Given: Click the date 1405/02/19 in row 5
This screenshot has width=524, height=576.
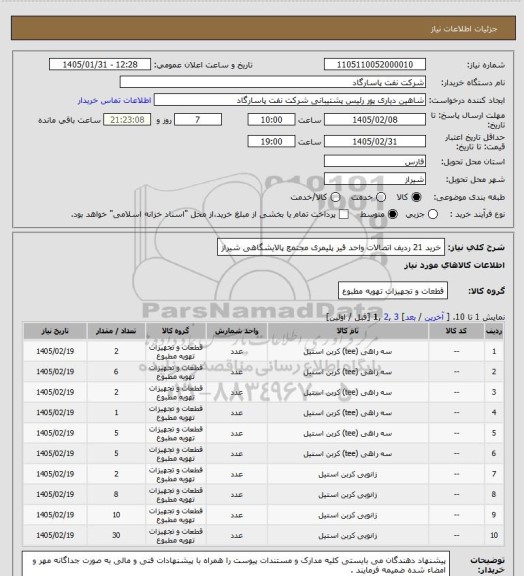Looking at the screenshot, I should [55, 433].
